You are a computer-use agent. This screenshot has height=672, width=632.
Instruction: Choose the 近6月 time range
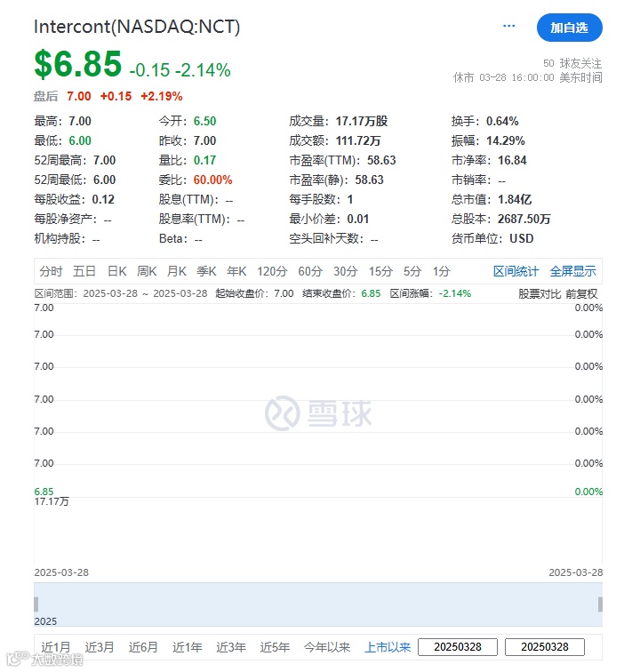tap(143, 647)
